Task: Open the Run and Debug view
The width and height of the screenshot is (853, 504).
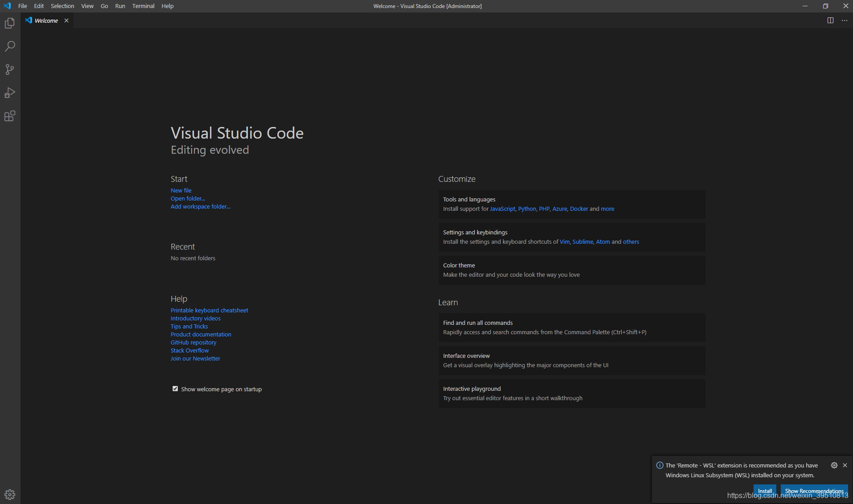Action: pyautogui.click(x=9, y=93)
